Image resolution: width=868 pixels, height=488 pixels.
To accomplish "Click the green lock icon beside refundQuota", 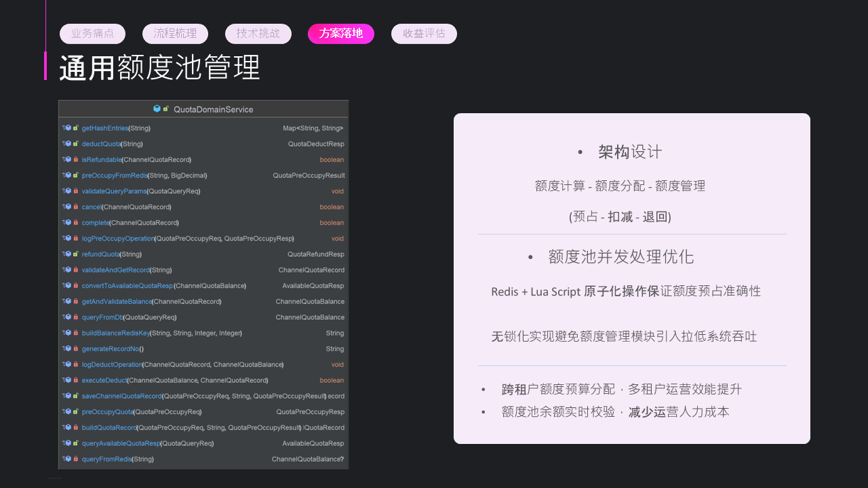I will coord(76,254).
